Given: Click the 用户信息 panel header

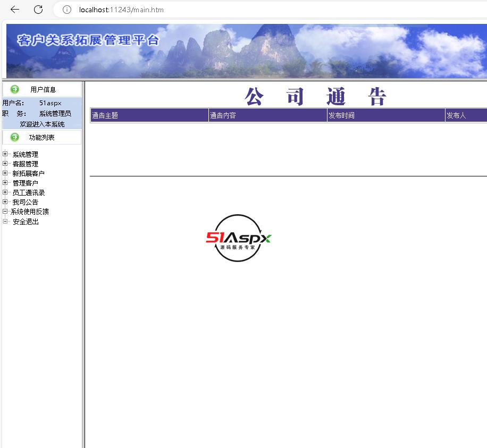Looking at the screenshot, I should 42,89.
